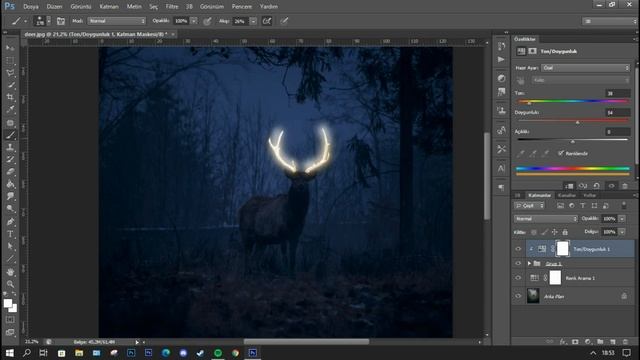Screen dimensions: 640x360
Task: Open the Filtre menu
Action: coord(172,7)
